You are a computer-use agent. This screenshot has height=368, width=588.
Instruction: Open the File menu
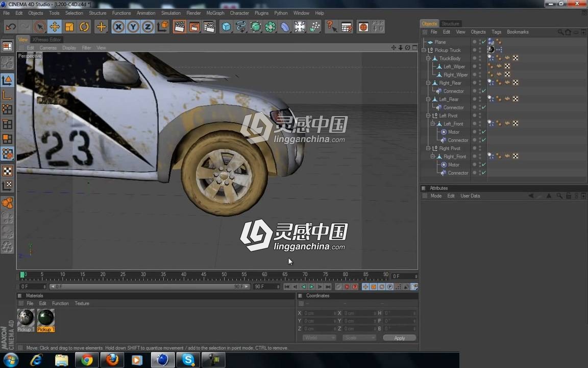click(x=6, y=13)
